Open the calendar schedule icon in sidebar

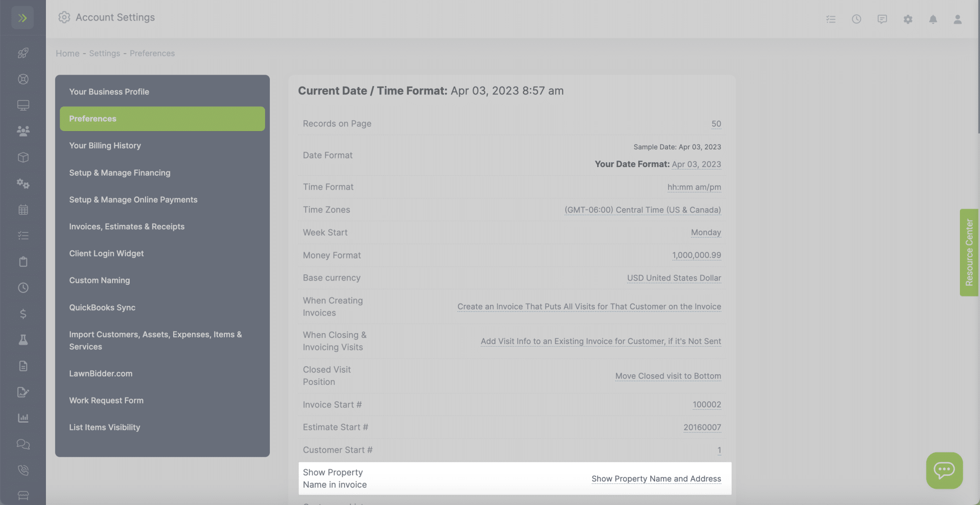pos(22,209)
